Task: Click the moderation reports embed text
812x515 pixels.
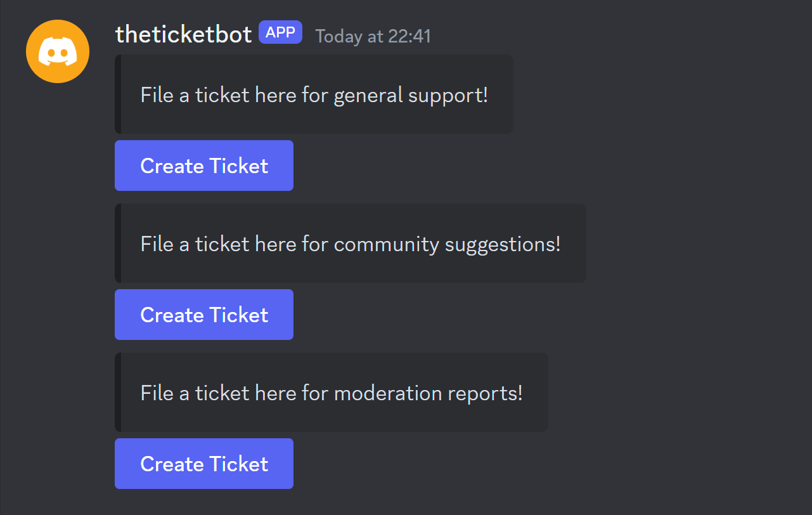Action: [331, 393]
